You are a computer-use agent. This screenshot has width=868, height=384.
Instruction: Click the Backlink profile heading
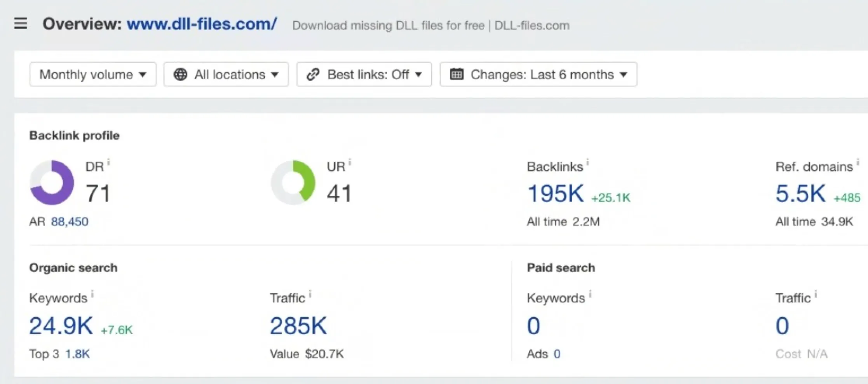(74, 135)
